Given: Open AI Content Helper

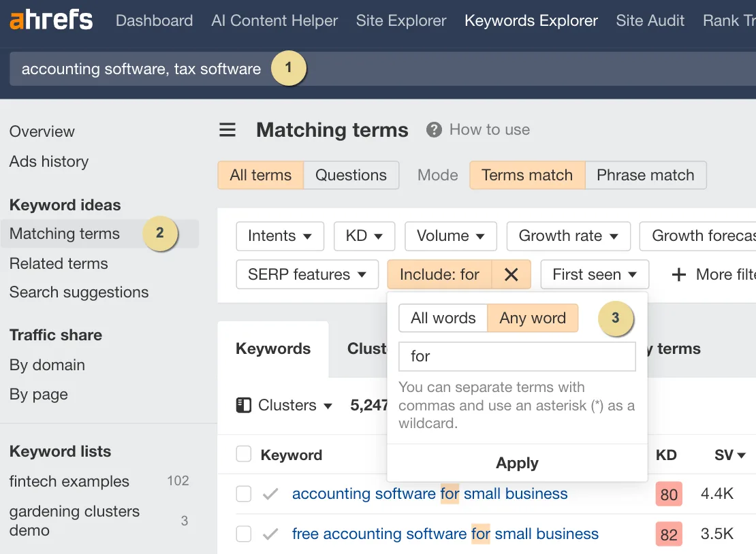Looking at the screenshot, I should pos(274,20).
